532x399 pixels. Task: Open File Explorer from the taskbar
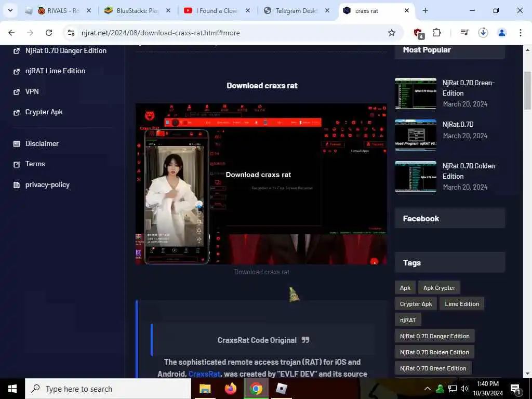coord(205,389)
